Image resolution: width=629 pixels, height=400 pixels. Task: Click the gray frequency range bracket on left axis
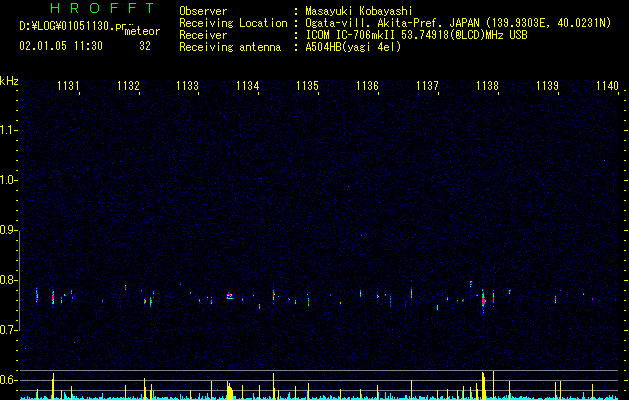20,281
